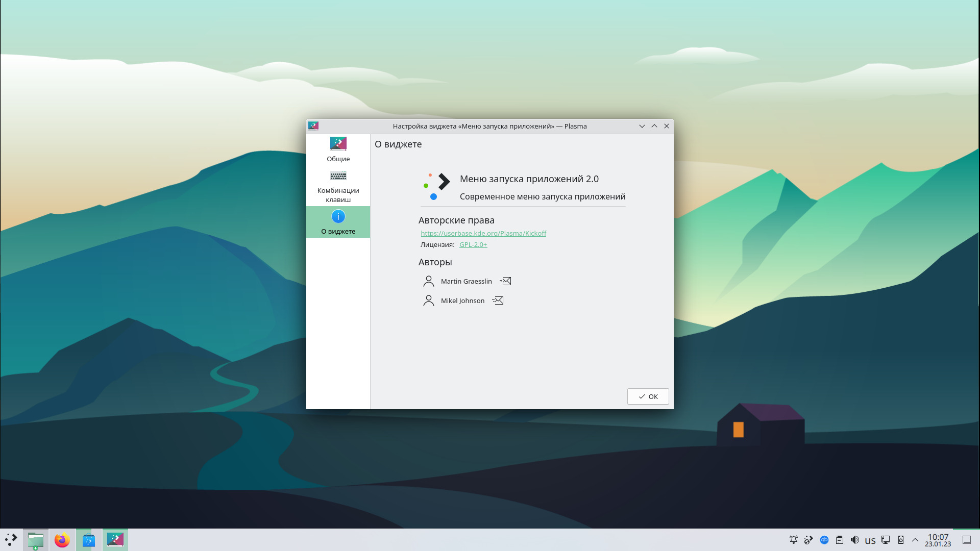
Task: Open the volume control in tray
Action: coord(855,540)
